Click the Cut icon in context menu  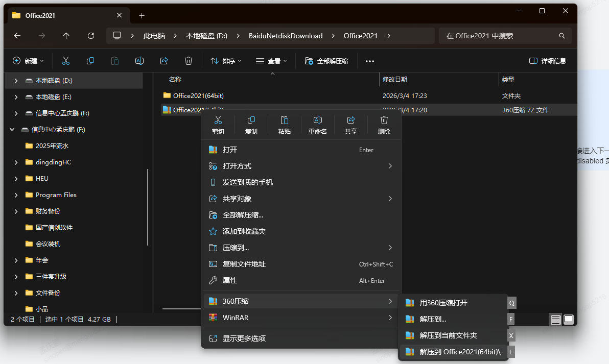[218, 124]
